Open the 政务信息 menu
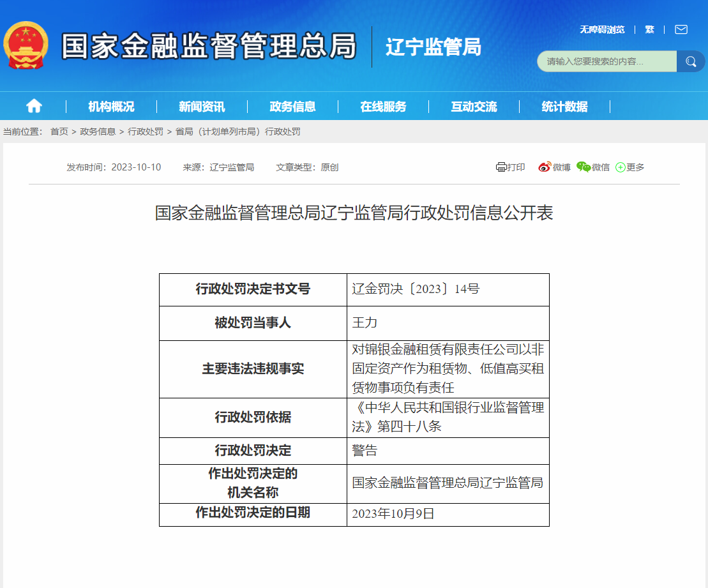 pyautogui.click(x=292, y=107)
